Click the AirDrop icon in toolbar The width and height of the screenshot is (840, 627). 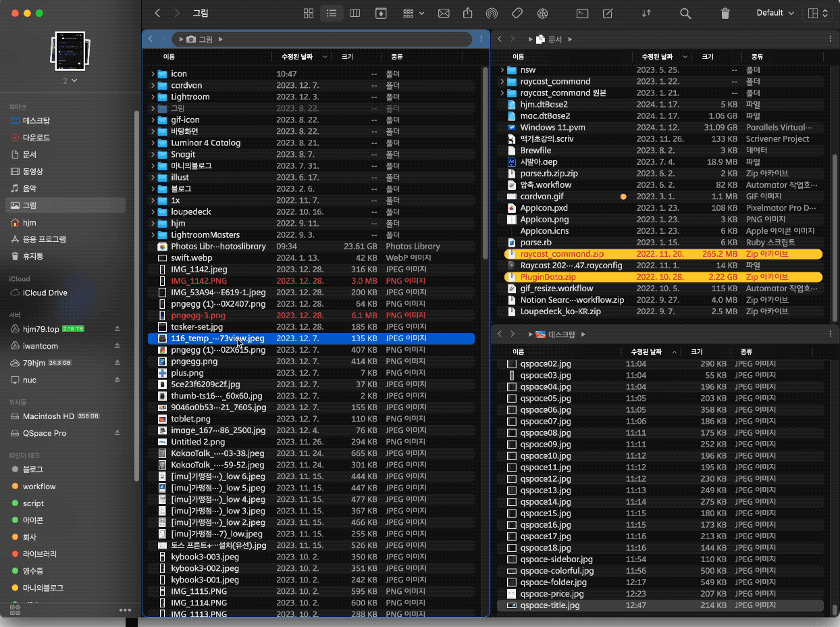492,14
